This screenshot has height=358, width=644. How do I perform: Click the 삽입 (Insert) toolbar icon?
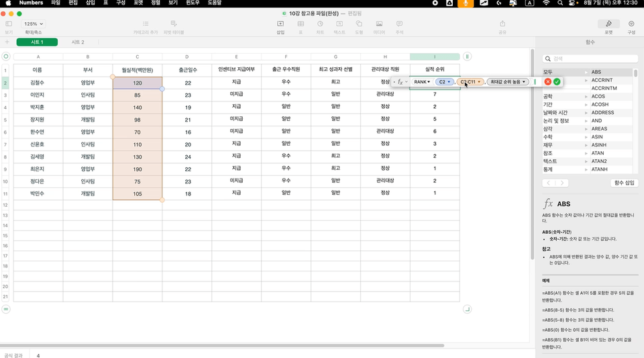[x=280, y=24]
